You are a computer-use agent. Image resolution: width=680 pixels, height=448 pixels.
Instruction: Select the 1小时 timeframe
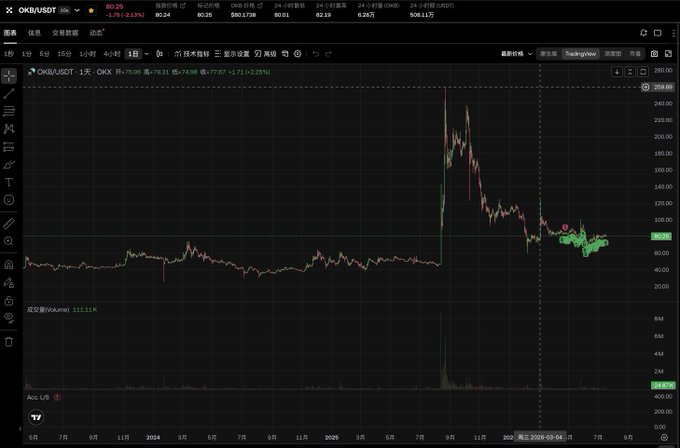[x=87, y=54]
